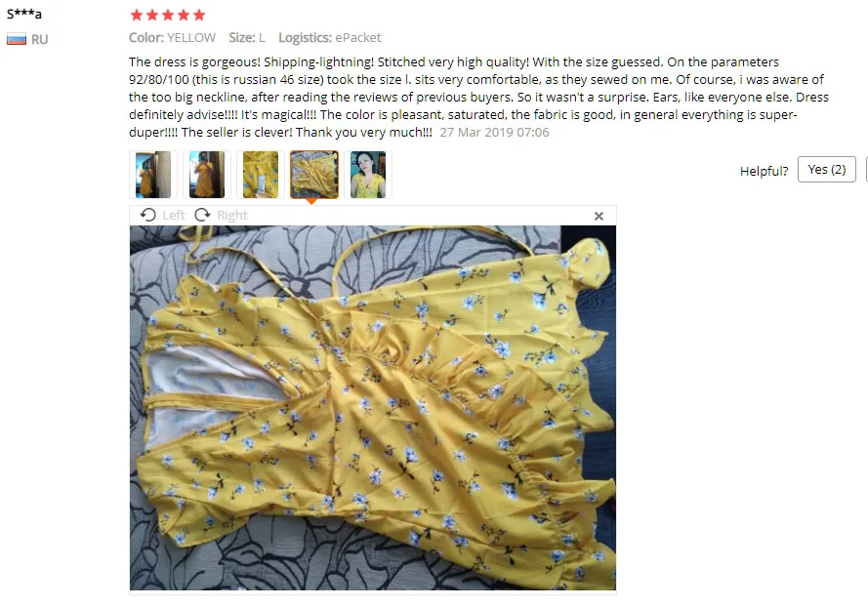Mark review helpful with Yes (2)
This screenshot has height=607, width=868.
[x=826, y=170]
